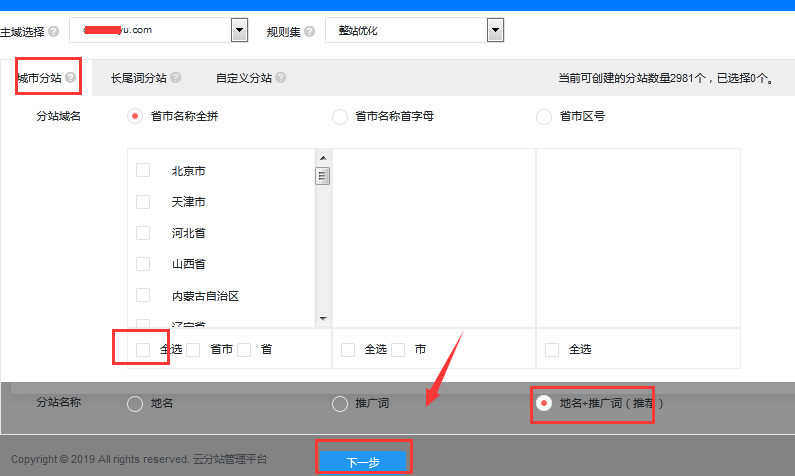Click help icon beside 分站名称 label
This screenshot has width=795, height=476.
click(x=90, y=403)
